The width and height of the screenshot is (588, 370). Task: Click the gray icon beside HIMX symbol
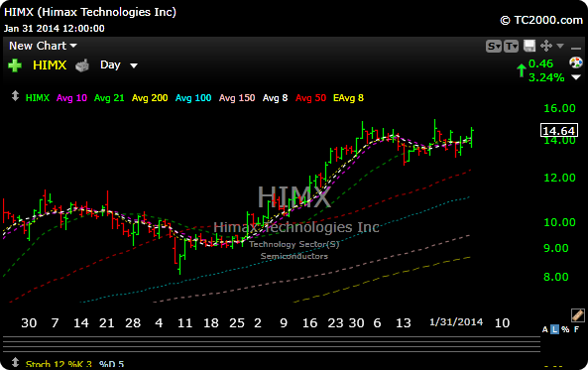[82, 65]
